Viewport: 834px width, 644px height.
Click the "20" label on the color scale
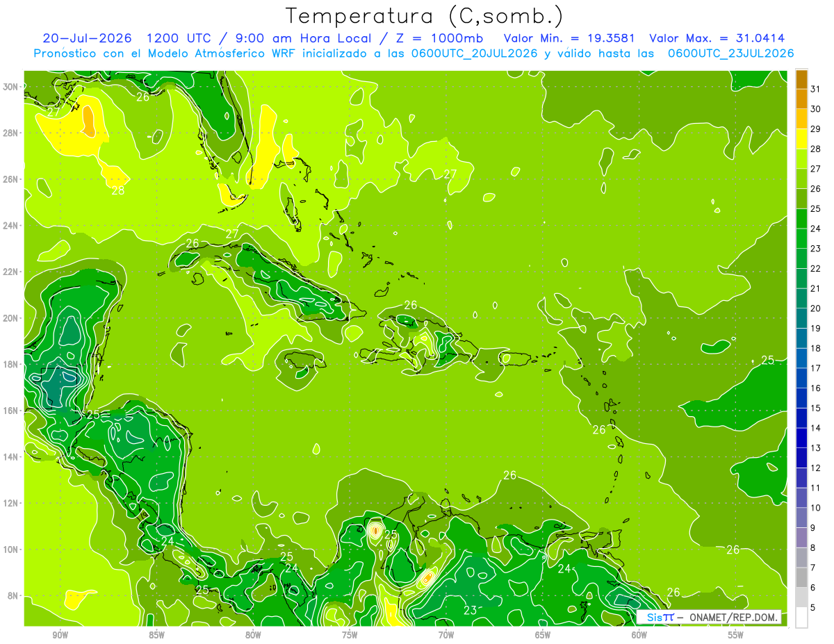(x=815, y=308)
